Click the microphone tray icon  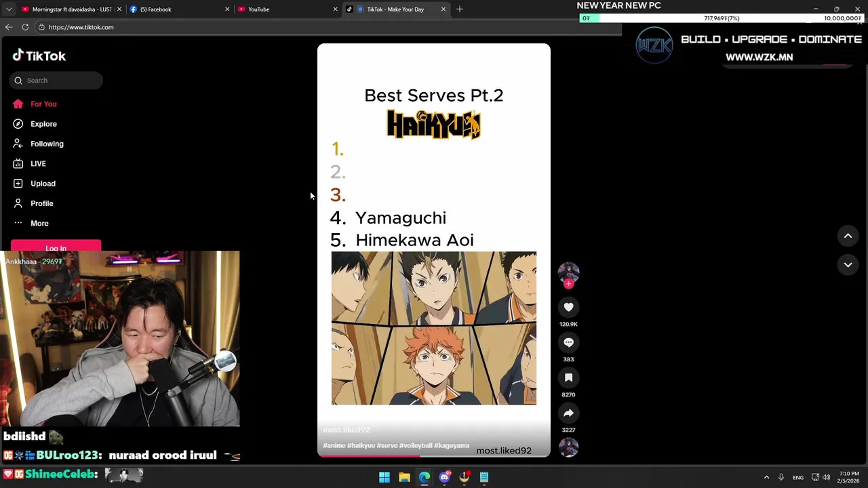tap(781, 477)
